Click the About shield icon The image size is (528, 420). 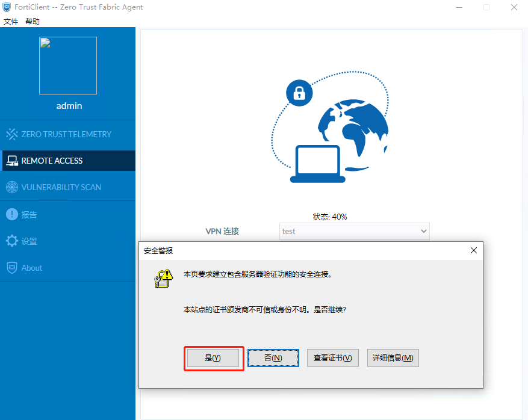click(x=12, y=268)
